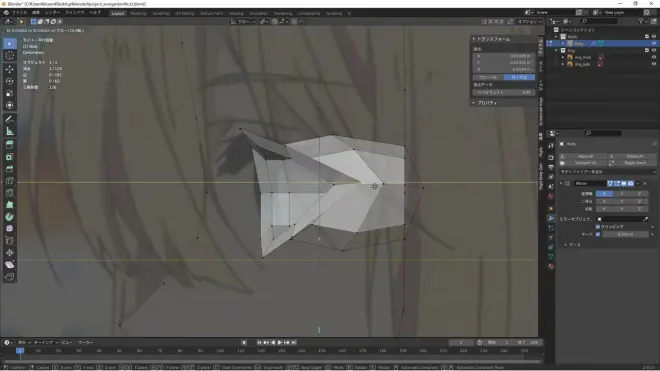
Task: Open the Object Data green triangle tab
Action: [x=551, y=256]
